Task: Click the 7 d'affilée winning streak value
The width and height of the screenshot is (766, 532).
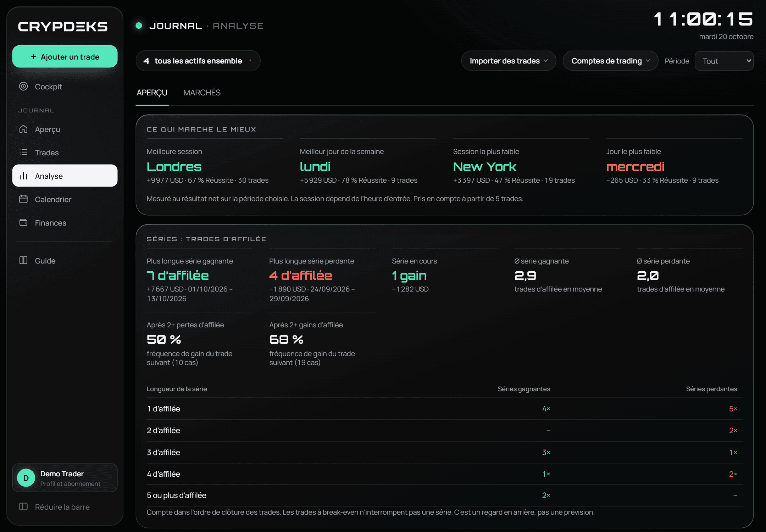Action: (x=178, y=276)
